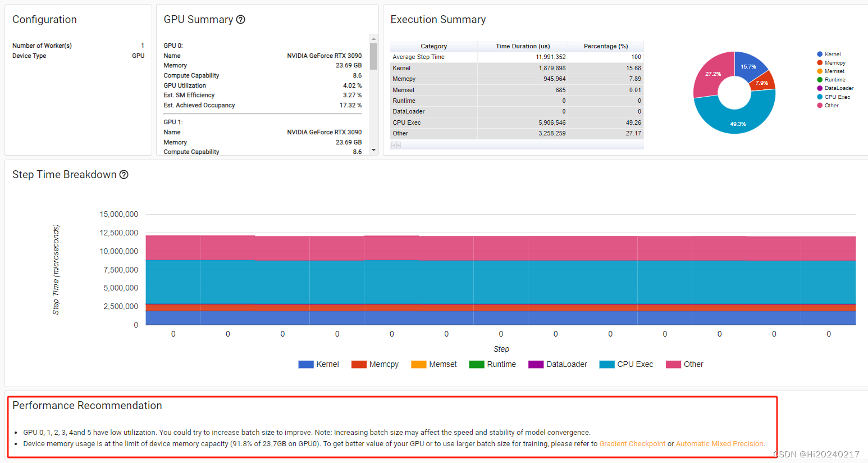Click the Performance Recommendation heading

pos(87,406)
